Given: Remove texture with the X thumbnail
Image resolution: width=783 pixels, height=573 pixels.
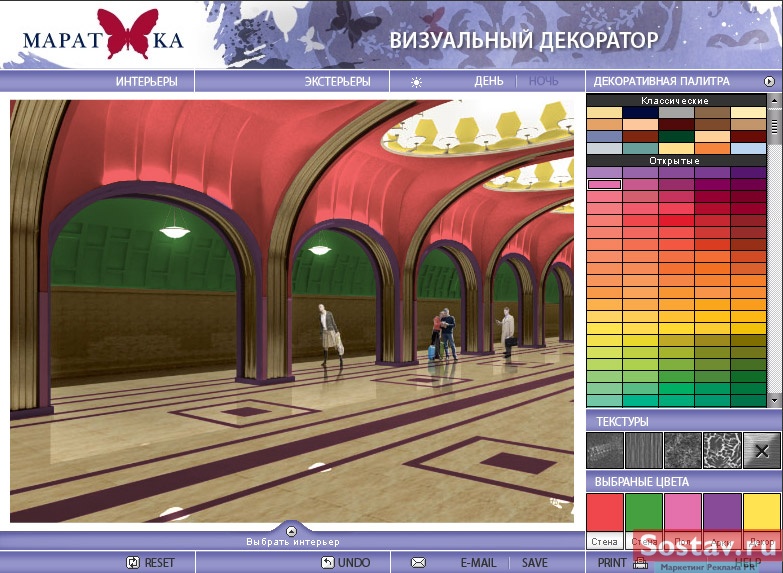Looking at the screenshot, I should pyautogui.click(x=762, y=451).
